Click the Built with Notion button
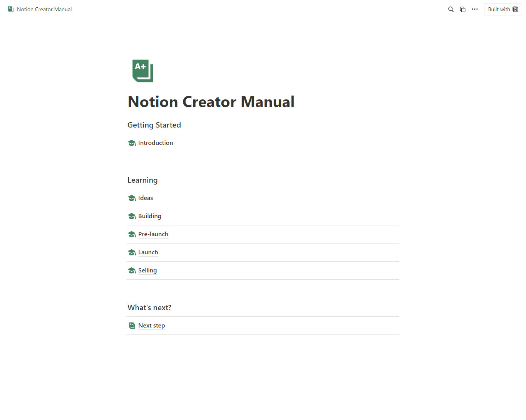Screen dimensions: 526x420 click(x=503, y=9)
